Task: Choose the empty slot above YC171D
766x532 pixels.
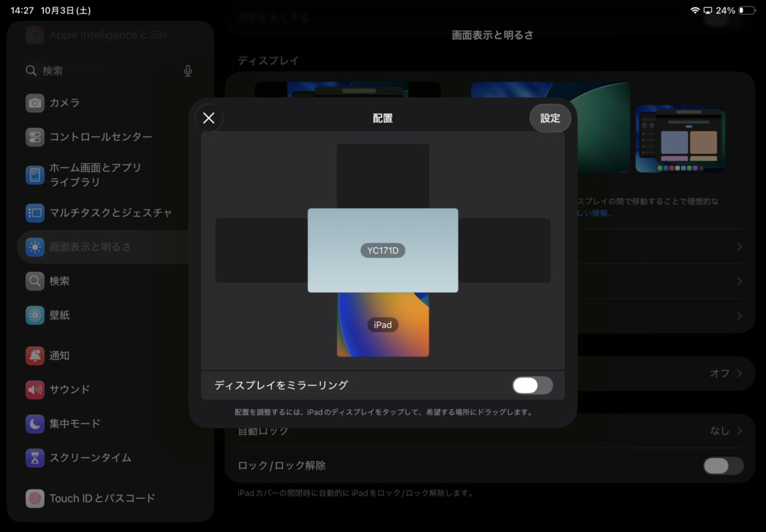Action: coord(383,176)
